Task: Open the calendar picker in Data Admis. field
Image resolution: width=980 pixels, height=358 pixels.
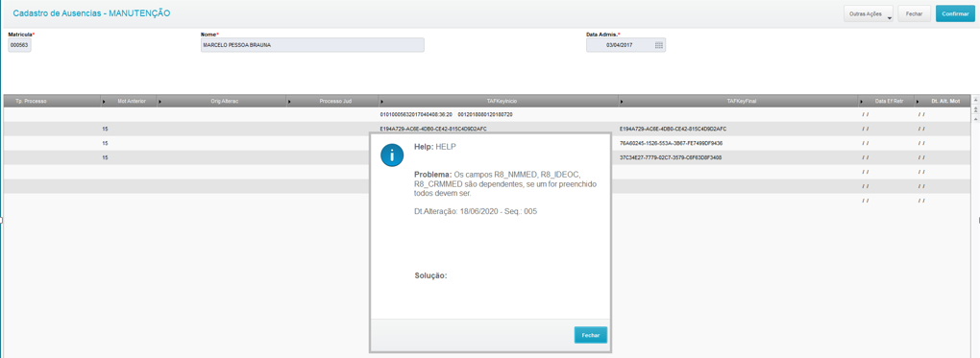Action: pos(659,45)
